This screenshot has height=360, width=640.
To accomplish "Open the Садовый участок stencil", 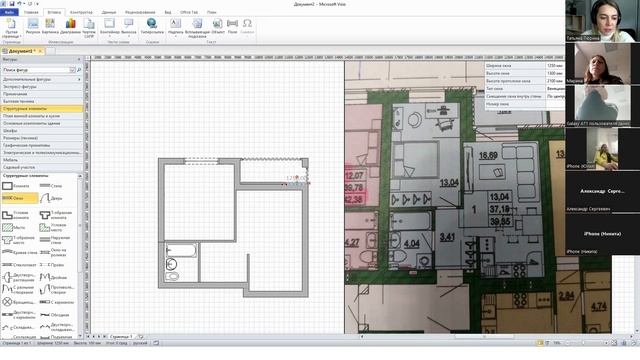I will 42,167.
